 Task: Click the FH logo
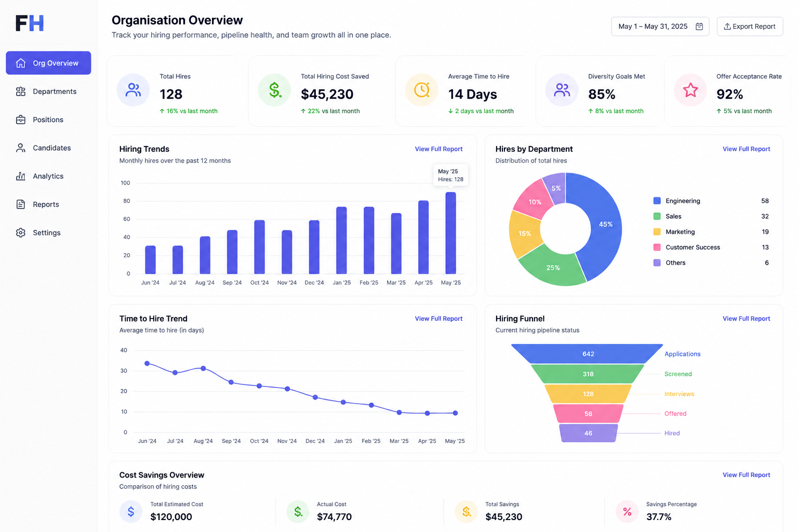coord(30,23)
